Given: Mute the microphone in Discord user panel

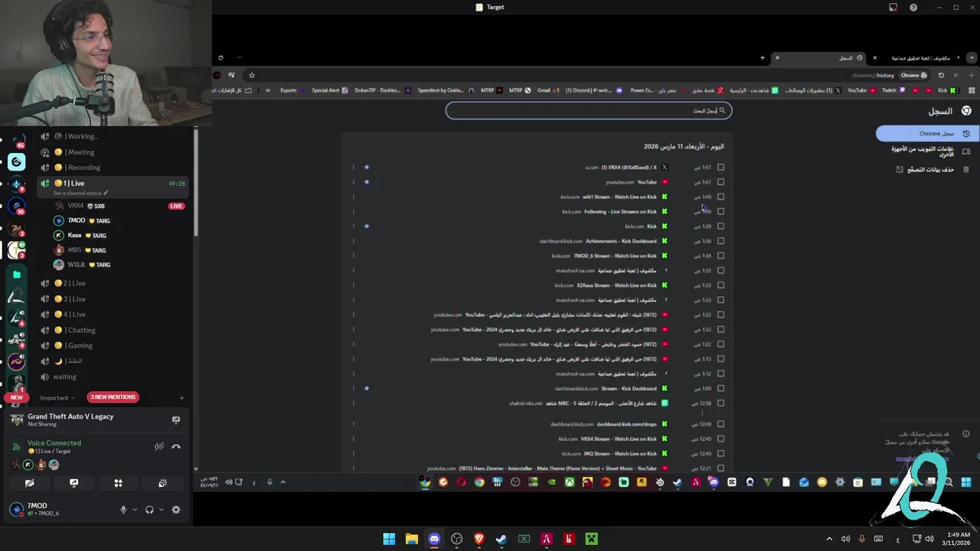Looking at the screenshot, I should tap(123, 510).
